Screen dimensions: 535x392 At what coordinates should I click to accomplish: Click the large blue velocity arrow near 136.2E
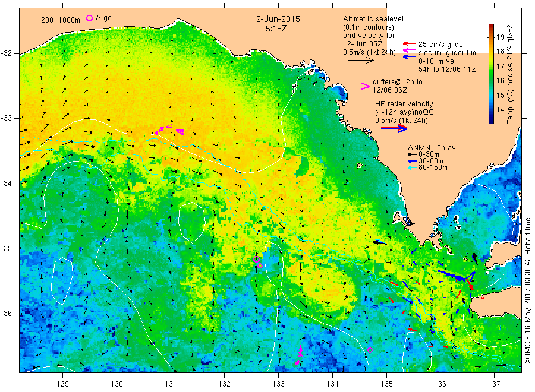click(x=451, y=276)
